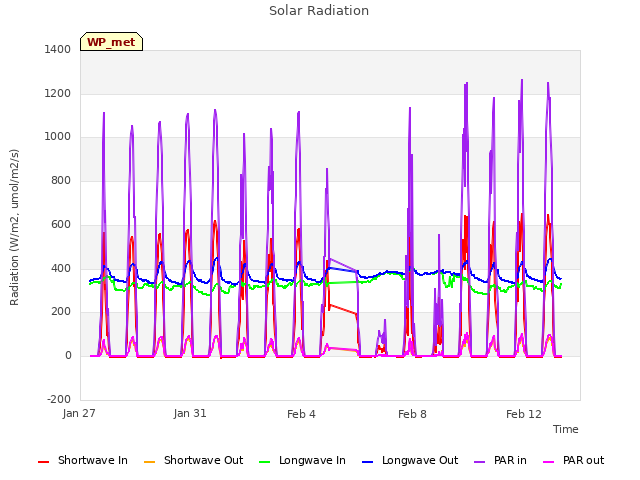
Task: Click the Time x-axis title
Action: point(566,429)
